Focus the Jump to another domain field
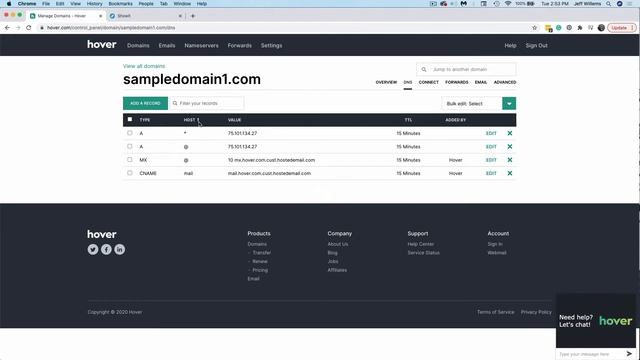The image size is (640, 360). (x=466, y=69)
